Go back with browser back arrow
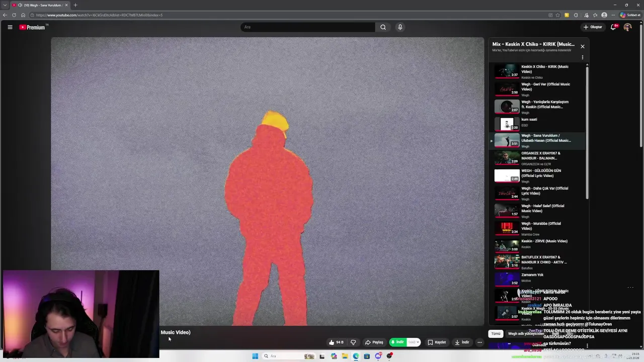The width and height of the screenshot is (644, 362). (x=5, y=15)
